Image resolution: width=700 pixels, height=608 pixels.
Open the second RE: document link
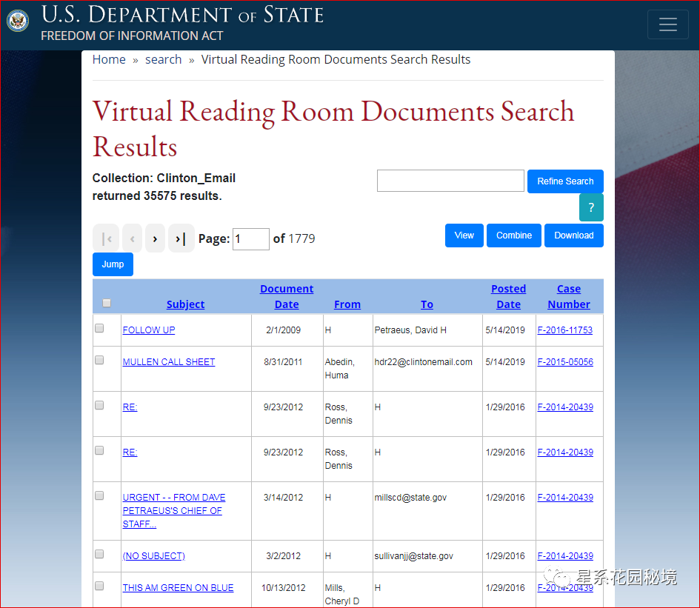tap(130, 452)
